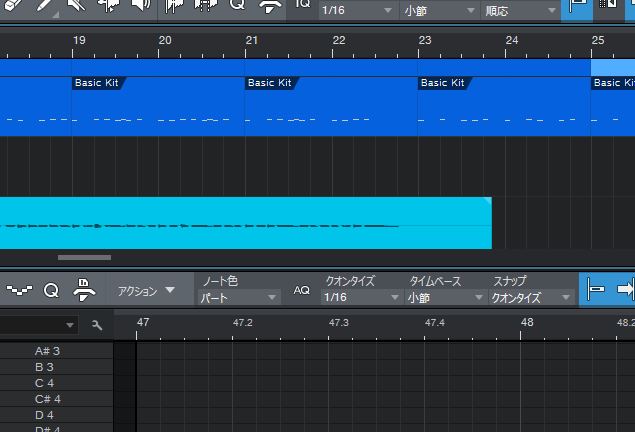Open the editor macro panel icon

tap(84, 290)
